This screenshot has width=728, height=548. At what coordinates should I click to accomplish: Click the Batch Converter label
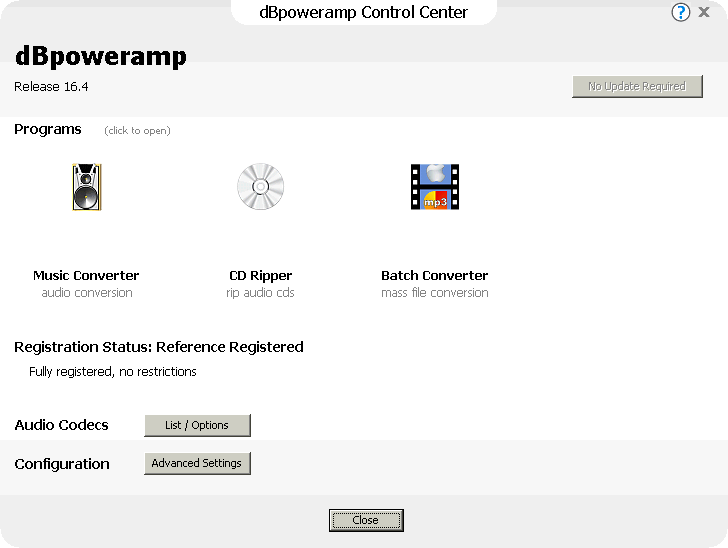point(435,275)
